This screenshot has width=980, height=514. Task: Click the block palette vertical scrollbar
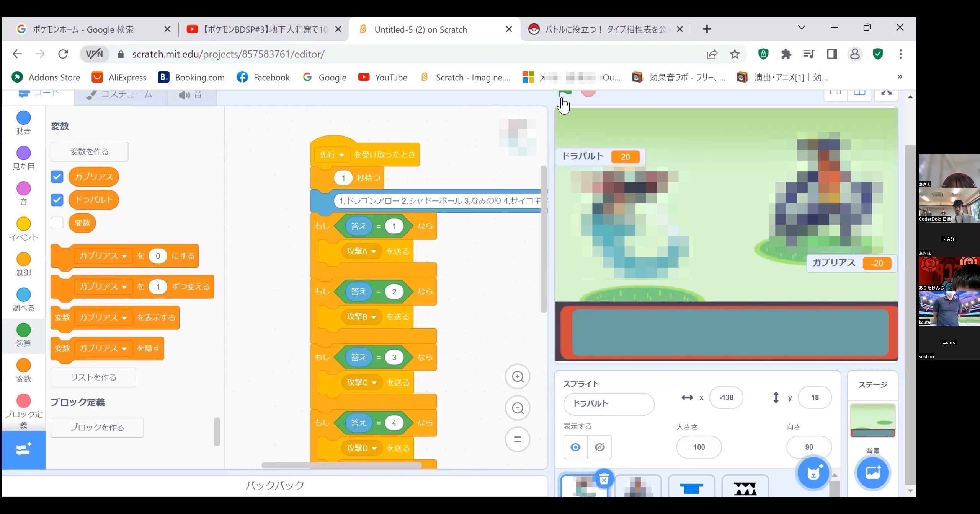click(x=217, y=431)
